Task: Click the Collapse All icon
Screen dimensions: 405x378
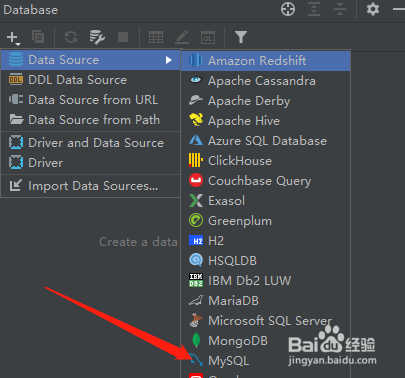Action: point(340,9)
